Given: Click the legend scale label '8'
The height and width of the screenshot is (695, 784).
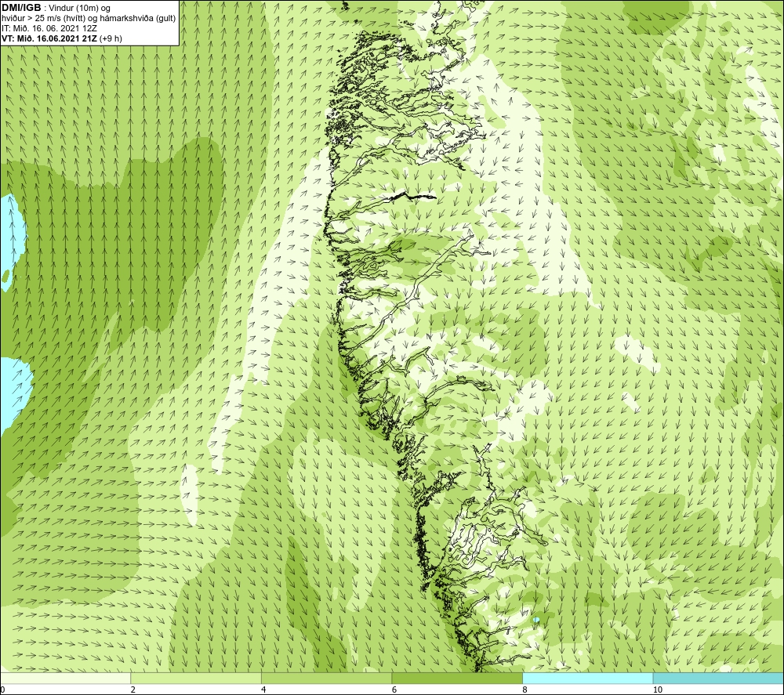Looking at the screenshot, I should click(x=524, y=690).
